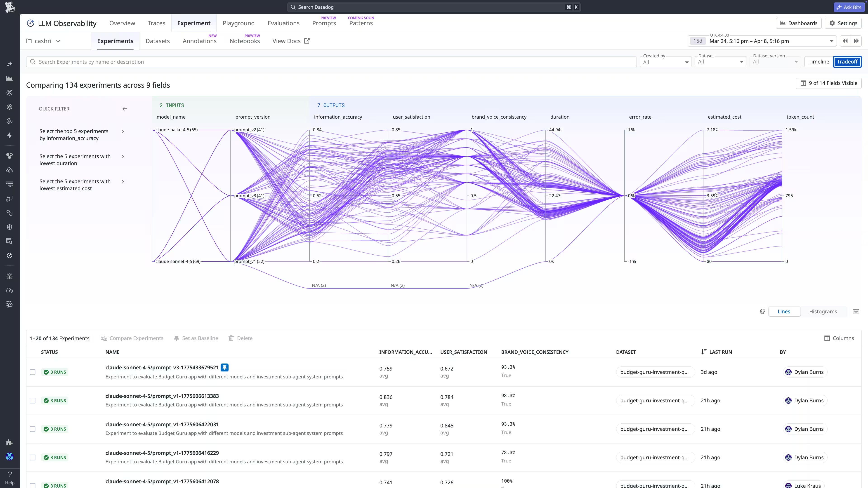This screenshot has width=868, height=488.
Task: Open the Datasets tab
Action: coord(157,41)
